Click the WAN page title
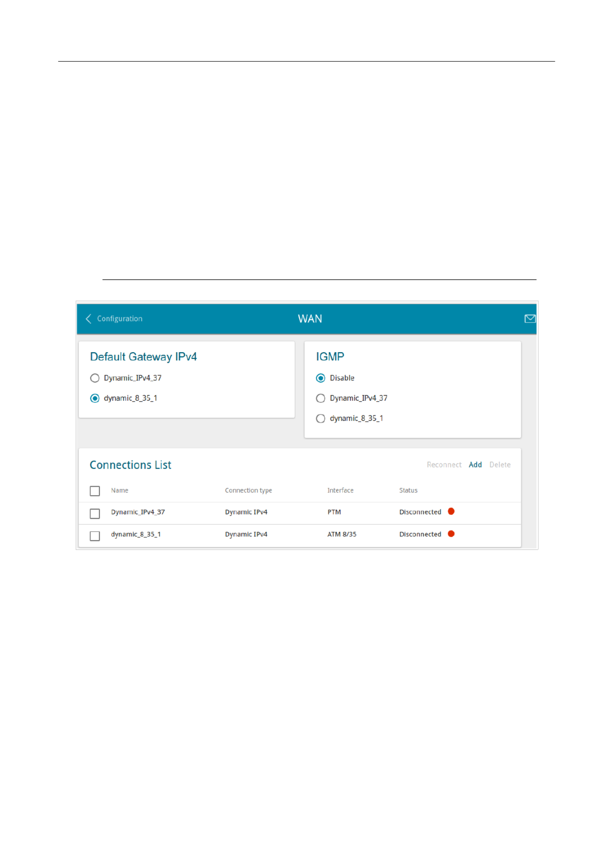 pos(310,319)
